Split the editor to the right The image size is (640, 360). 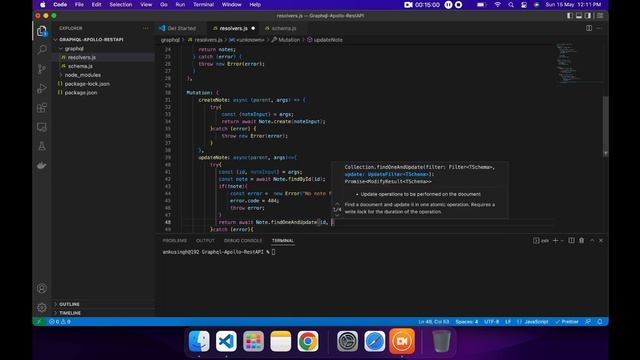589,28
